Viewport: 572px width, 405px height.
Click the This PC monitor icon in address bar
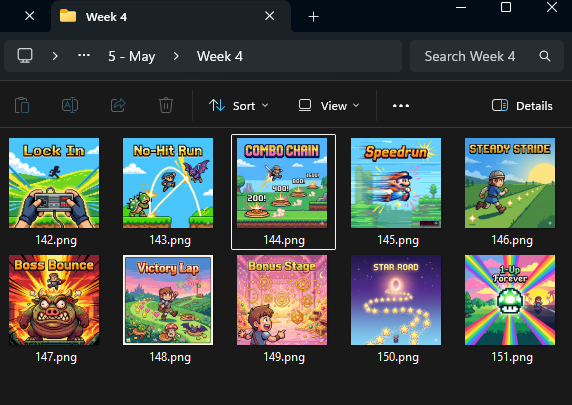[25, 56]
